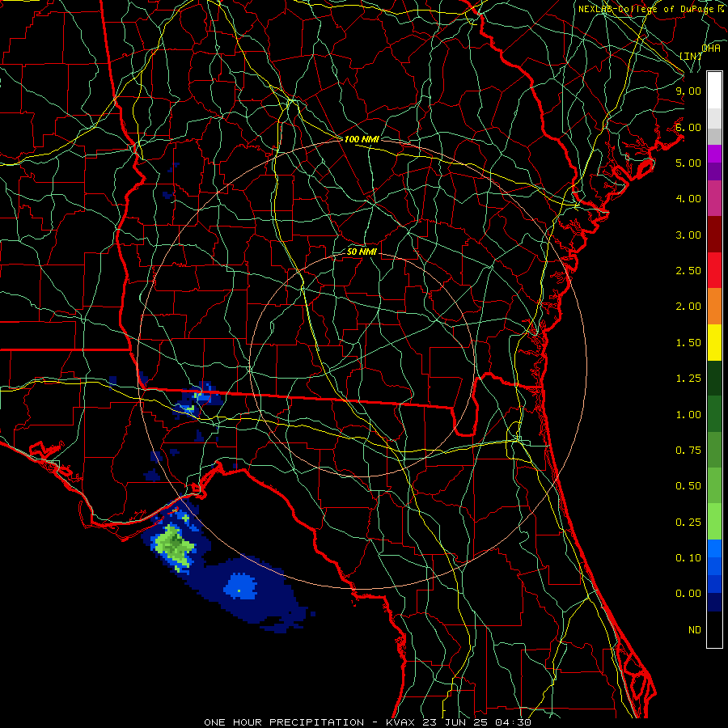Click the ND legend label
The height and width of the screenshot is (728, 728).
pyautogui.click(x=695, y=630)
